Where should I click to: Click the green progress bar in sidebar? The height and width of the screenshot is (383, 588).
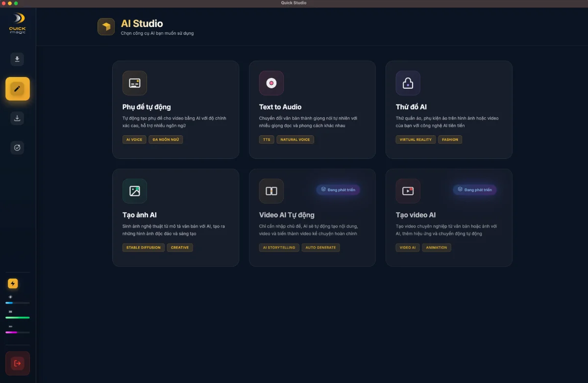point(18,318)
